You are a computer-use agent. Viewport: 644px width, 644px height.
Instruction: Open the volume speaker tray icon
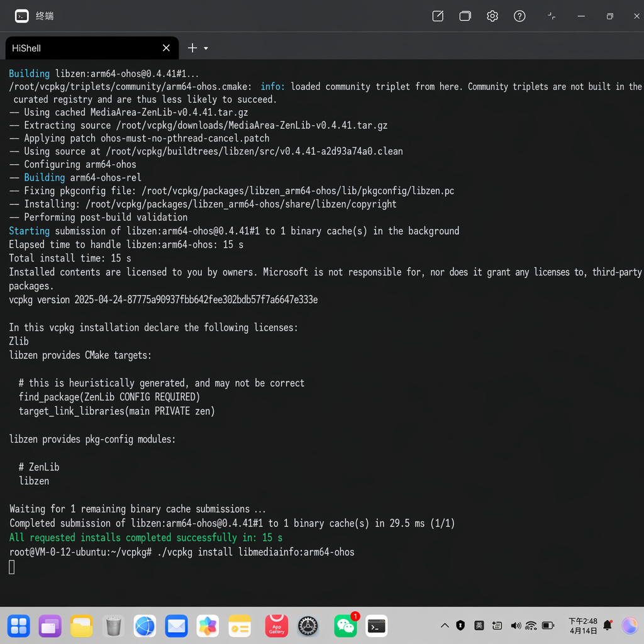pyautogui.click(x=516, y=626)
